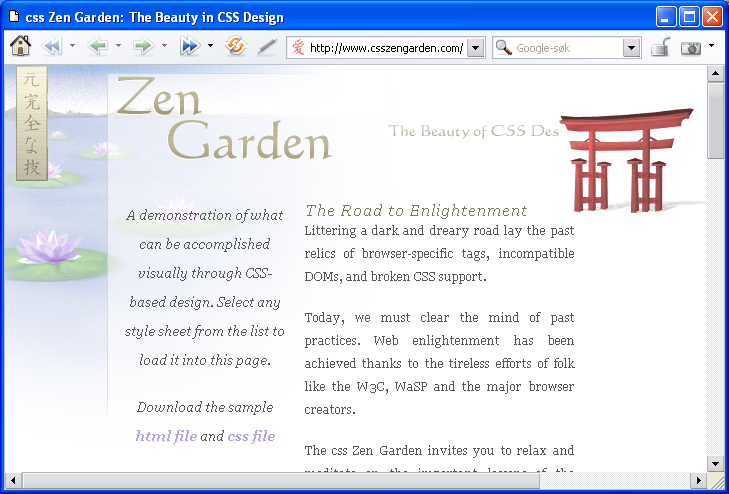The image size is (729, 494).
Task: Click the camera snapshot icon
Action: 690,47
